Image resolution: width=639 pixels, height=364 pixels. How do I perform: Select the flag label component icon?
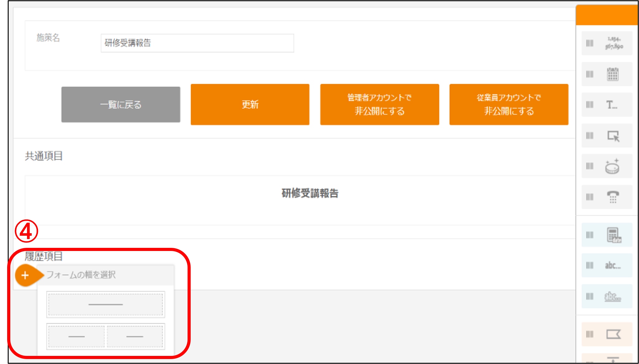[613, 334]
